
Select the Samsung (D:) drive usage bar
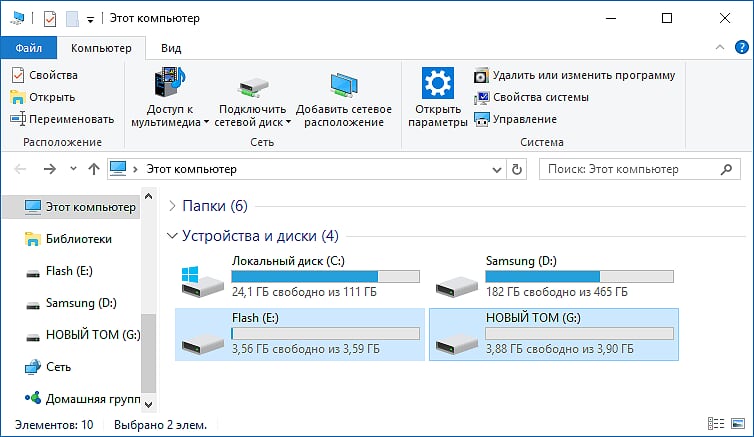pos(579,276)
